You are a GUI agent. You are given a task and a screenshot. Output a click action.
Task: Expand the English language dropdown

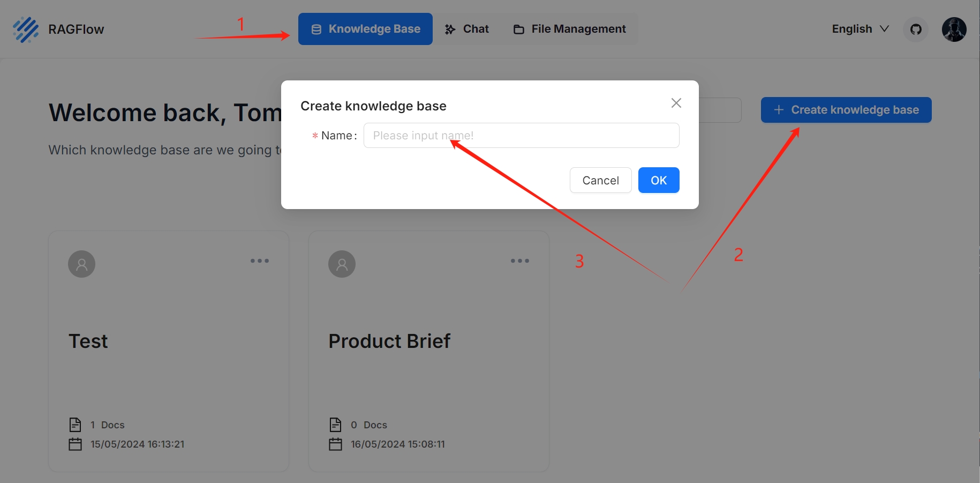coord(859,29)
